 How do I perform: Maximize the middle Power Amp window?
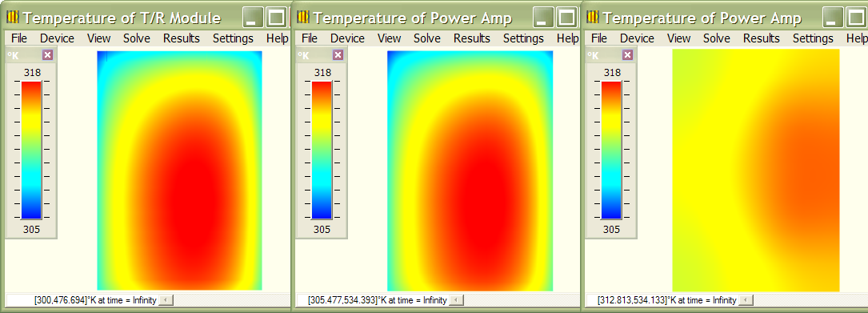tap(566, 18)
